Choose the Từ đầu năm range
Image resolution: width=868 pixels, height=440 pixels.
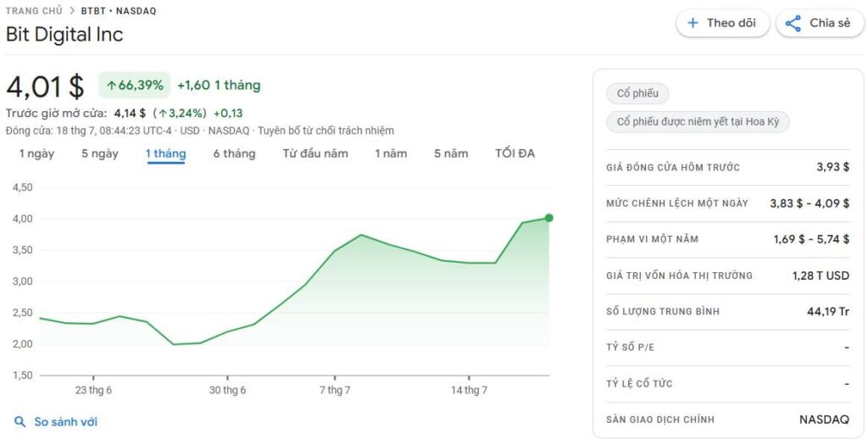coord(315,153)
